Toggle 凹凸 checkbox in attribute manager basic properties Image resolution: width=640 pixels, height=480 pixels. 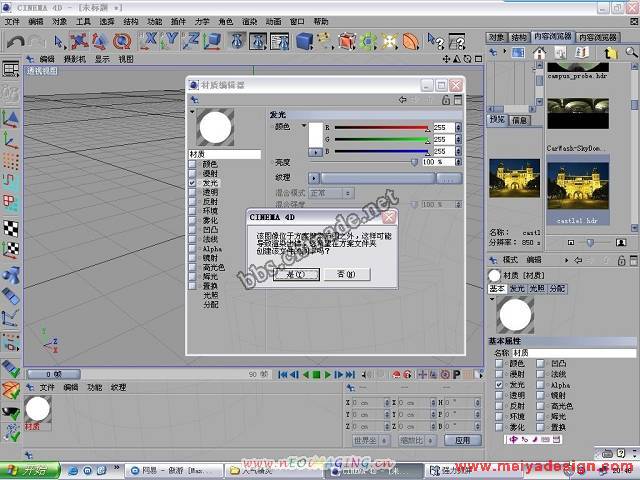(x=540, y=363)
